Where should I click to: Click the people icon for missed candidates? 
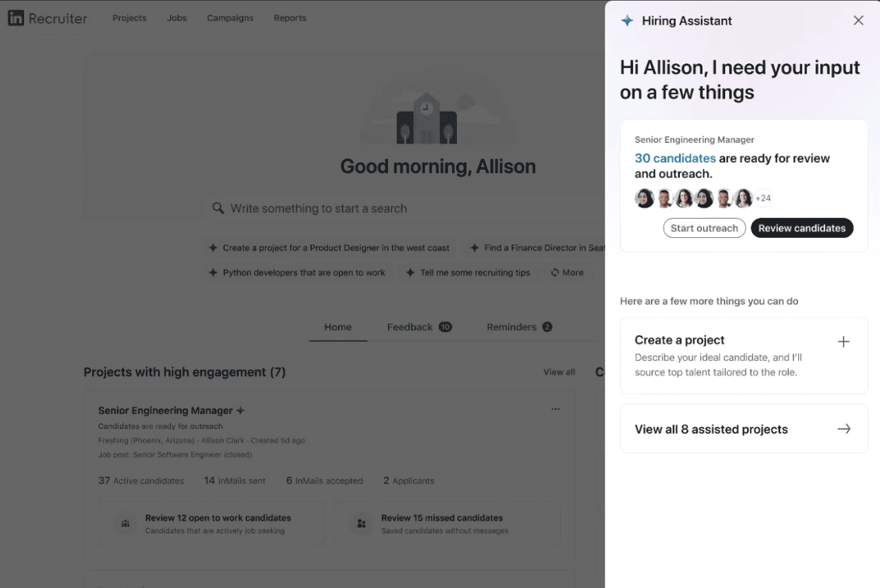[x=361, y=523]
